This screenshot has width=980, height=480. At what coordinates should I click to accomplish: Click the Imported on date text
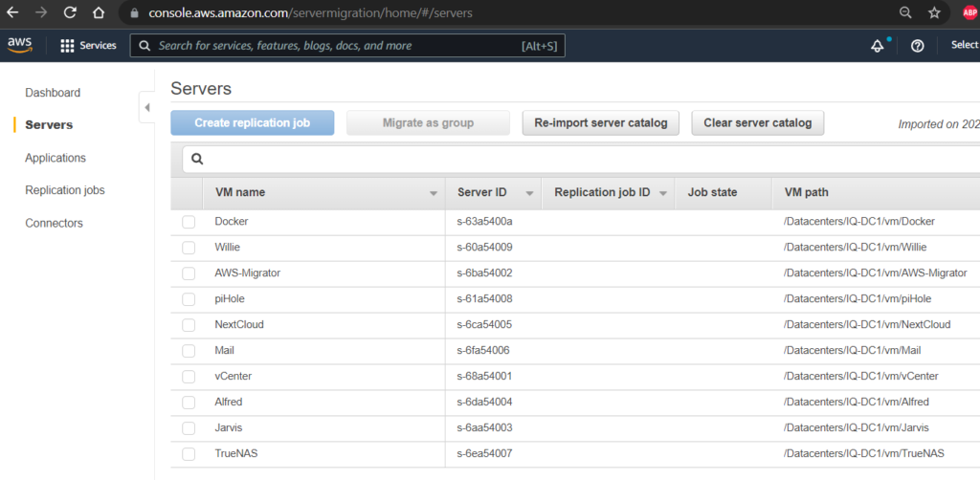pos(939,124)
